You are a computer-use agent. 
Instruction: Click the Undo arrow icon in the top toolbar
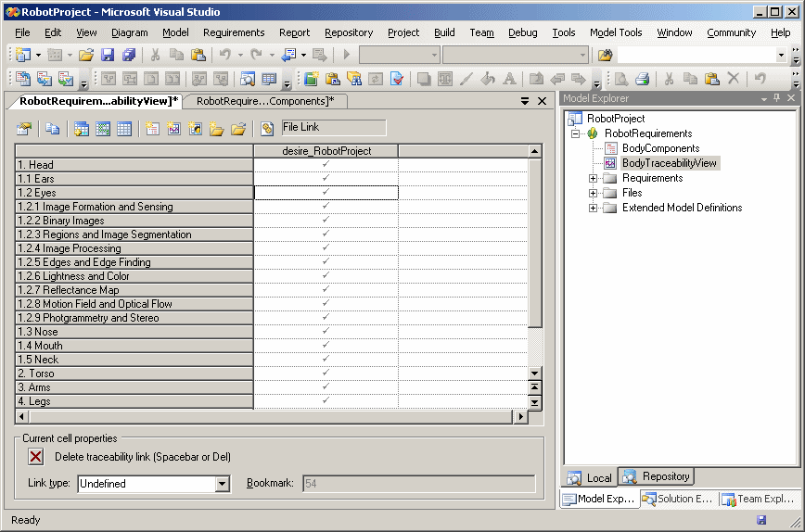224,55
